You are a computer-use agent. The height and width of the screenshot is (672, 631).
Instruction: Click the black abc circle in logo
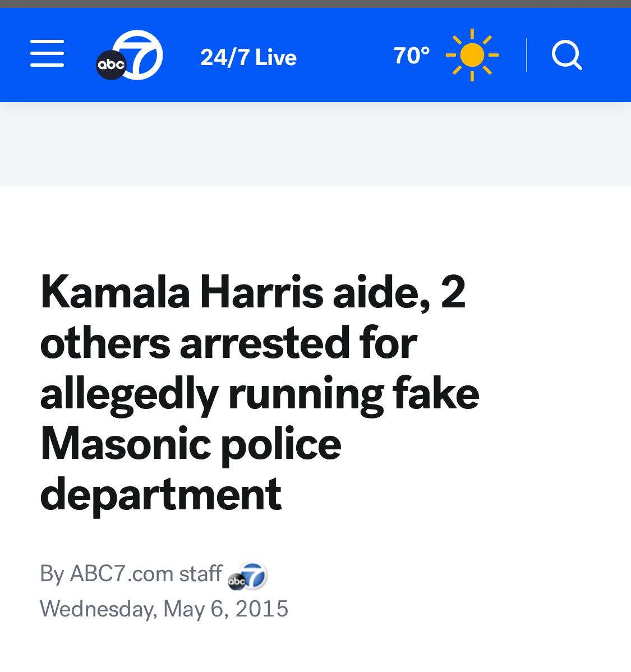pyautogui.click(x=111, y=65)
